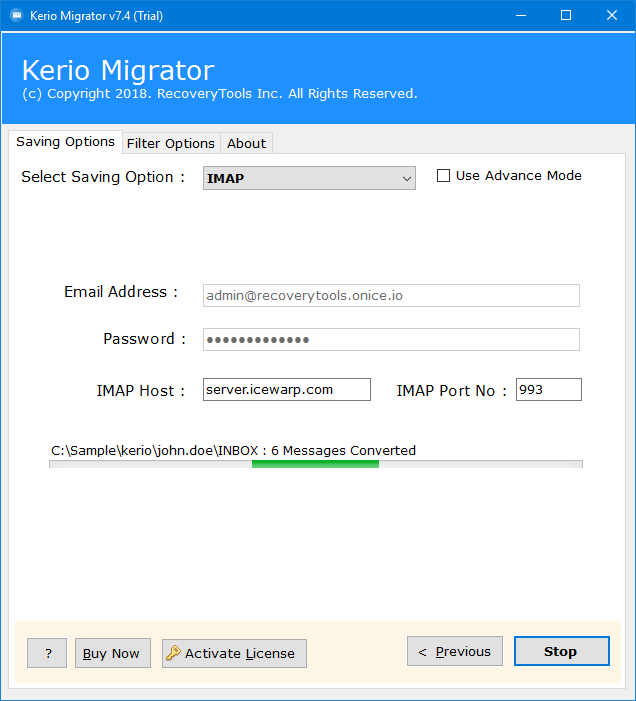Click the 'Kerio Migrator' header title

tap(118, 70)
